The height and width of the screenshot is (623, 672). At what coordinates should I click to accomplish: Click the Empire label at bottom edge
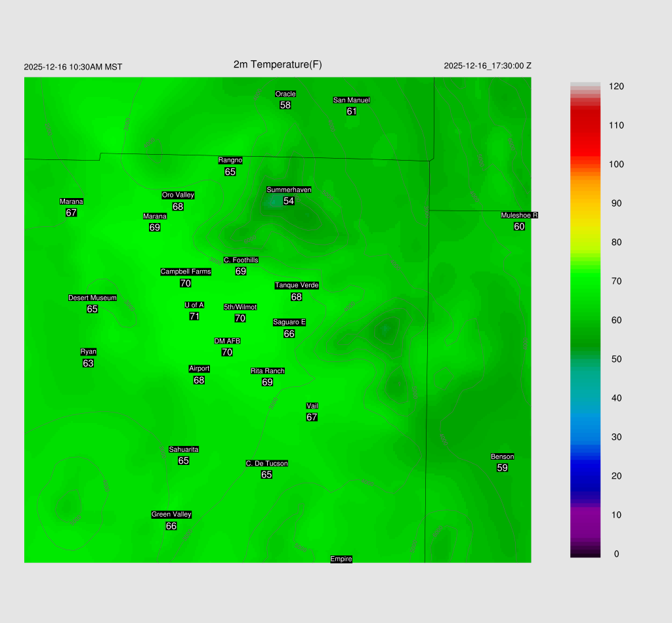tap(341, 559)
